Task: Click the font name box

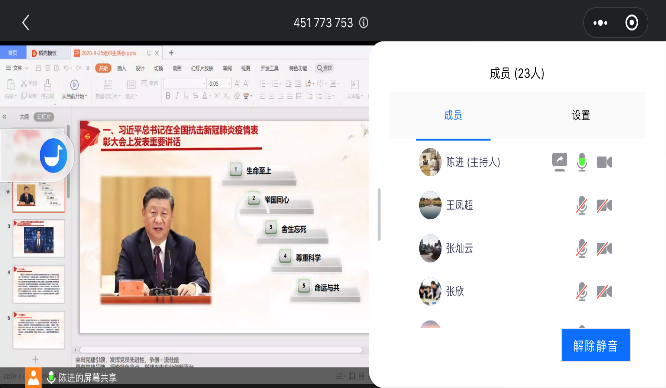Action: 184,83
